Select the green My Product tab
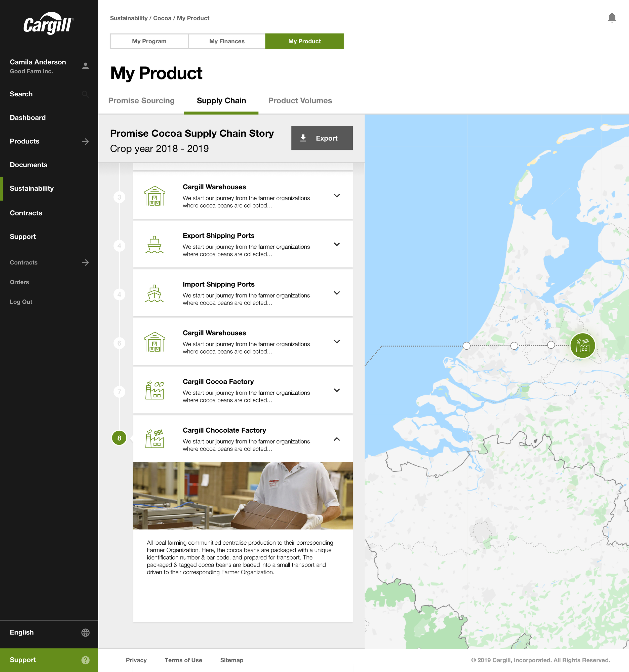The image size is (629, 672). tap(304, 41)
